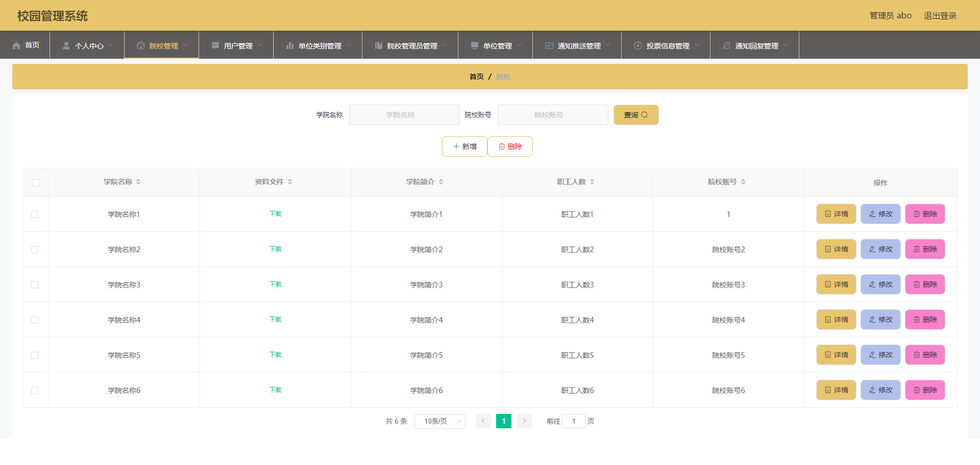Open the 用户管理 menu
980x465 pixels.
click(x=236, y=45)
